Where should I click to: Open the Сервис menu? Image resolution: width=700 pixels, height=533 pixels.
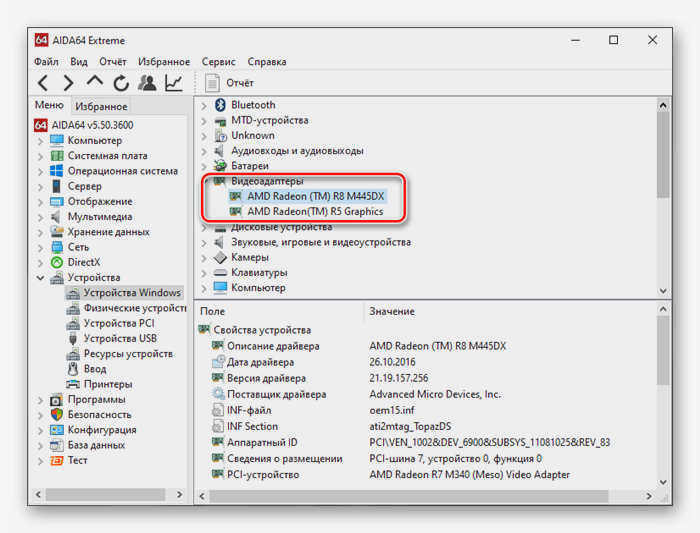click(218, 62)
